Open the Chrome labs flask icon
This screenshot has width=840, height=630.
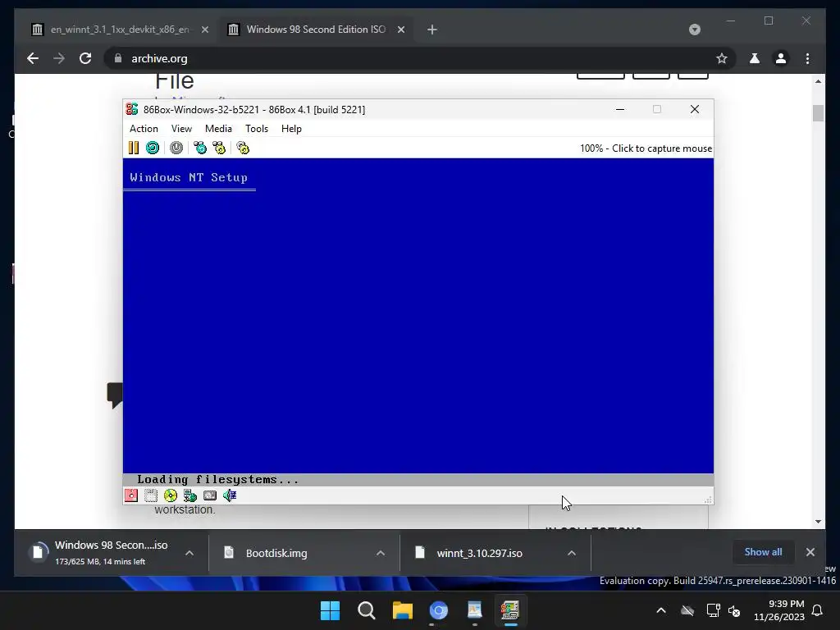click(x=755, y=58)
